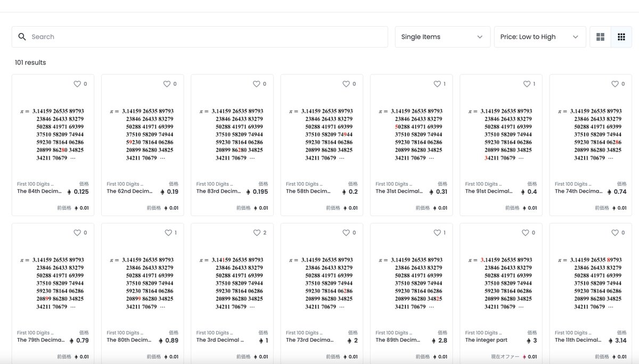Click the 0.74 price on 74th Decimal
This screenshot has height=364, width=639.
point(620,192)
